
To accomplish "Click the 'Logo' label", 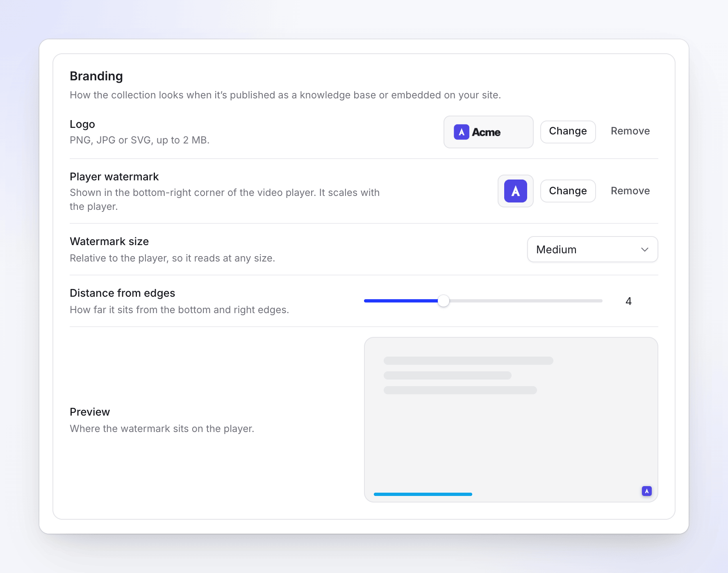I will tap(82, 124).
